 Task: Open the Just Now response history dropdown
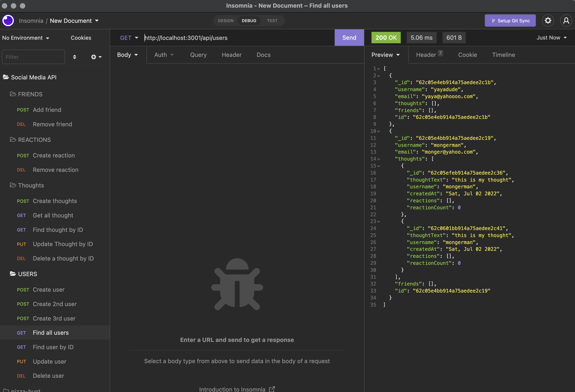552,38
